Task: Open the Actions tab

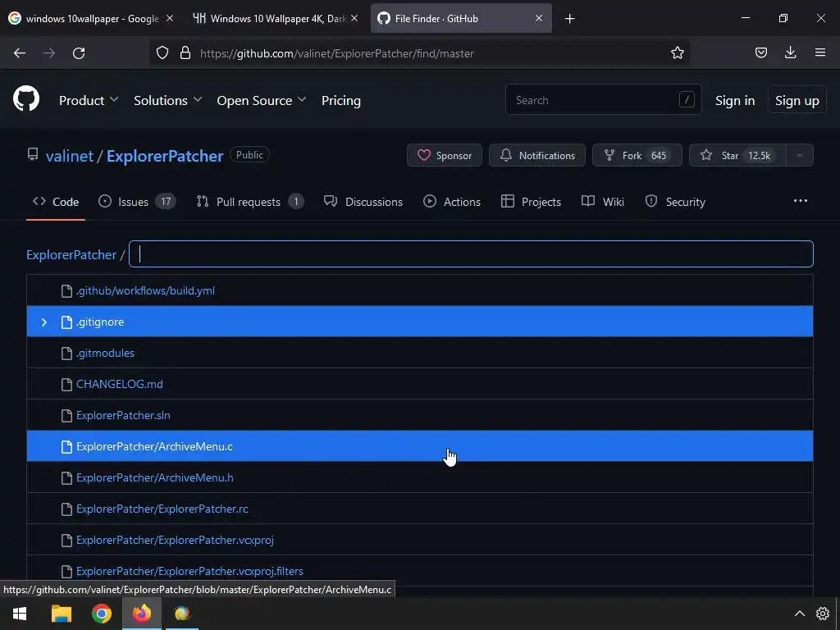Action: coord(452,202)
